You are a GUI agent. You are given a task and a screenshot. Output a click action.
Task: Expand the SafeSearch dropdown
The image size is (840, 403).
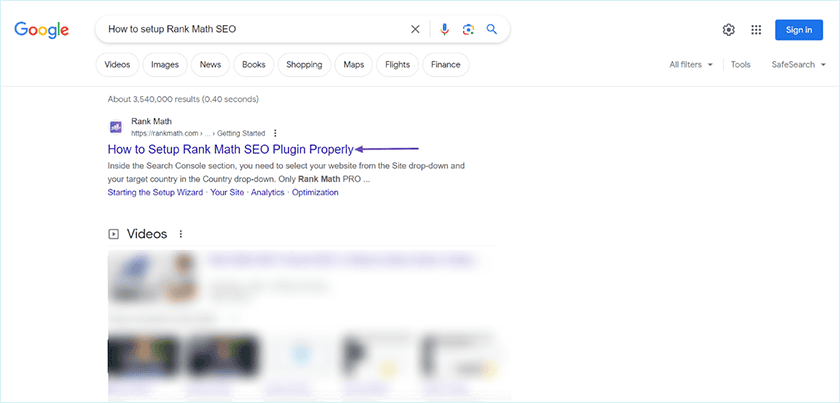pos(799,64)
